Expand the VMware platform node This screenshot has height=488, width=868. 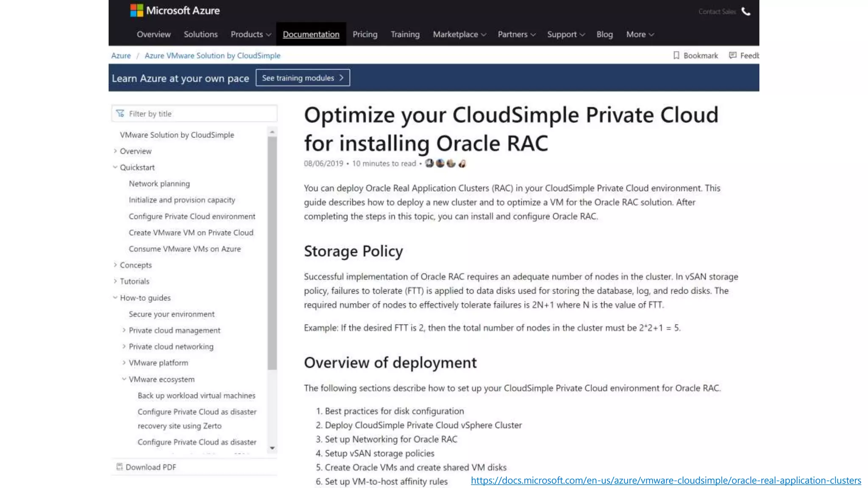(x=124, y=363)
